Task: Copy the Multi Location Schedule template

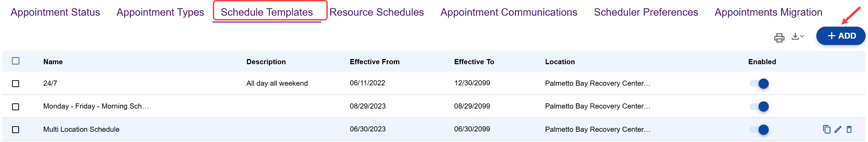Action: tap(826, 129)
